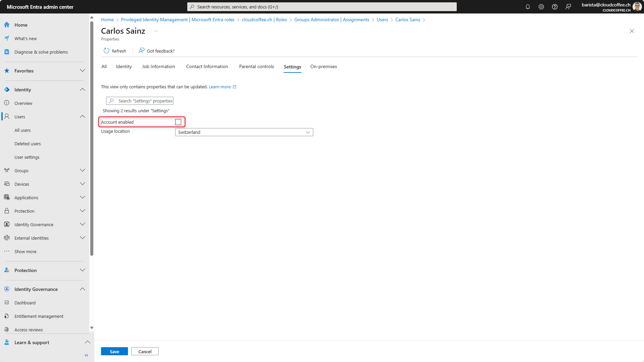Click the Refresh icon above the tabs
This screenshot has width=644, height=362.
point(107,51)
